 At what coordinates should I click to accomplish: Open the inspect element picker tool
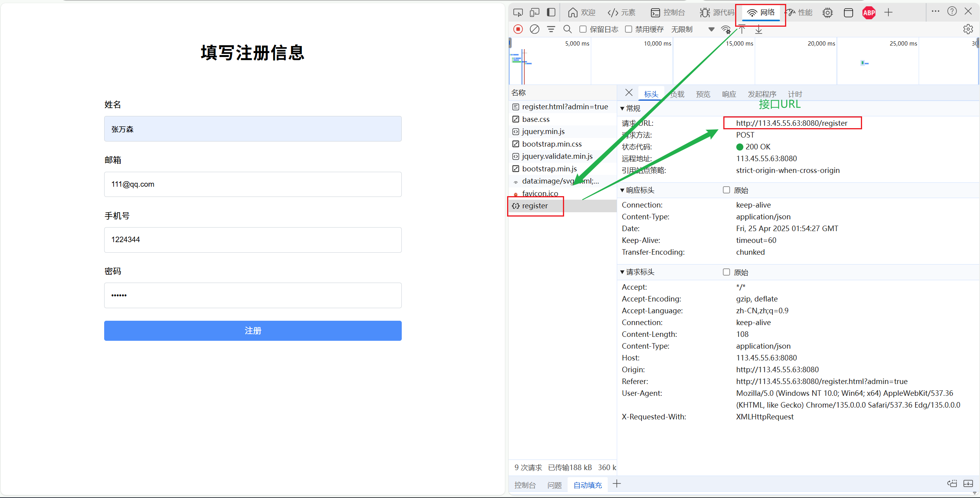(518, 13)
